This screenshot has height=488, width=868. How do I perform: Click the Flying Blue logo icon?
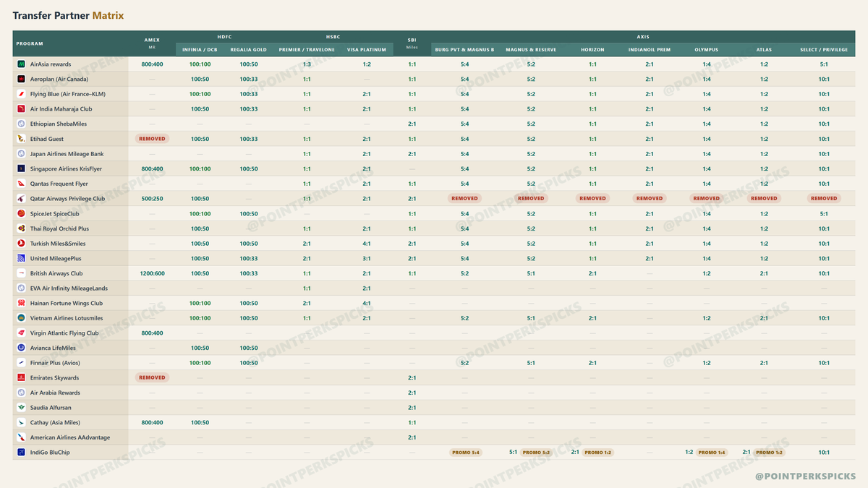pos(22,94)
